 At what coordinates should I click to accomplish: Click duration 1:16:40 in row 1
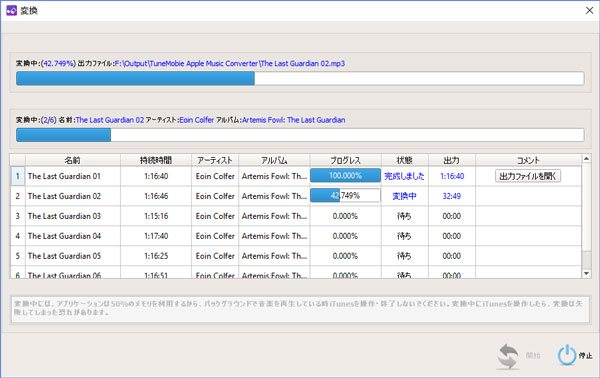(156, 176)
